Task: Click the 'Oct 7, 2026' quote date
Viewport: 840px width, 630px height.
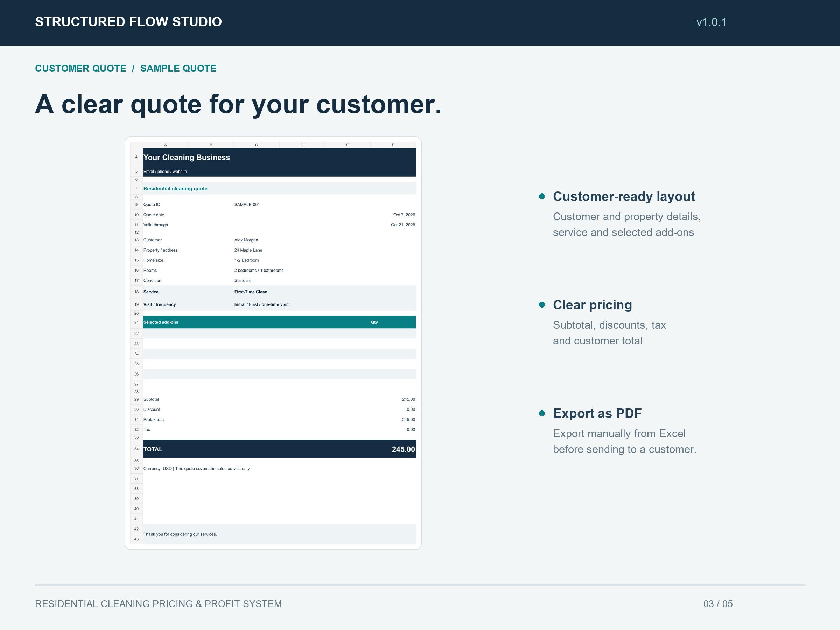Action: click(404, 215)
